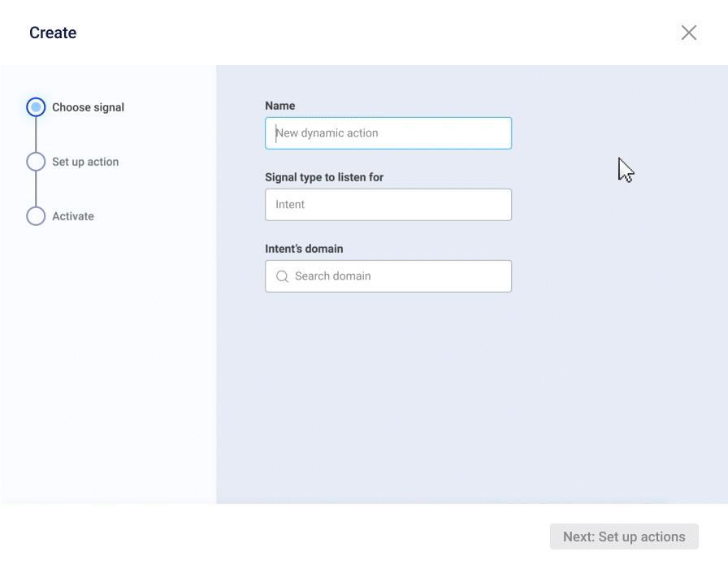Click the Create dialog title
728x569 pixels.
(53, 33)
